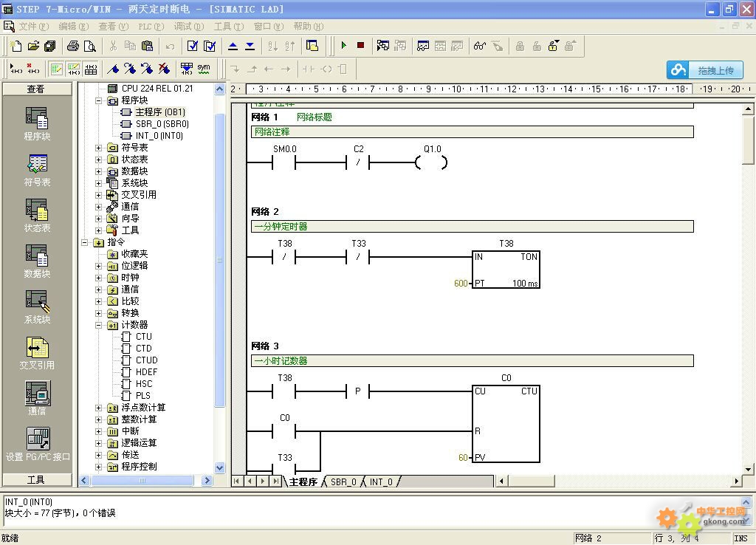Open the 查看 menu

coord(113,26)
